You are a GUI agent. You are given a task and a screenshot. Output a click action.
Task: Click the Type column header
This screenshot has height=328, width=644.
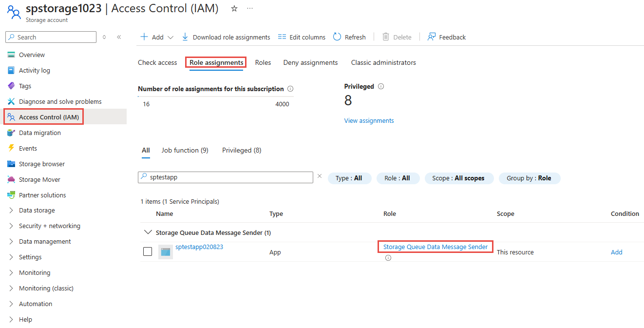[x=276, y=213]
